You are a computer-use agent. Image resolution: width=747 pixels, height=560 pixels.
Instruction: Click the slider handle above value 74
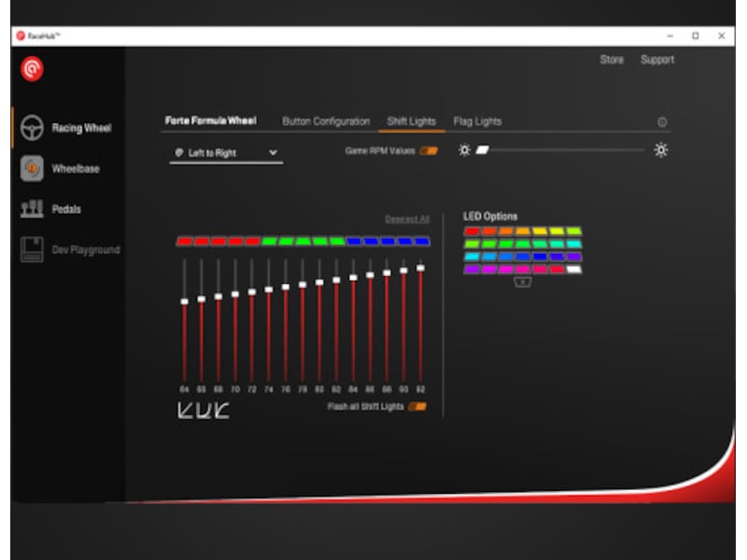[269, 289]
